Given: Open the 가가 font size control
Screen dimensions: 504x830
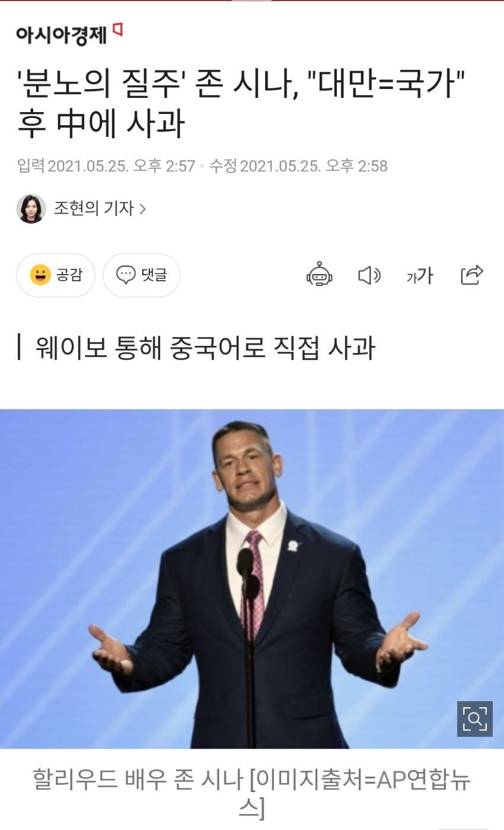Looking at the screenshot, I should [x=420, y=275].
